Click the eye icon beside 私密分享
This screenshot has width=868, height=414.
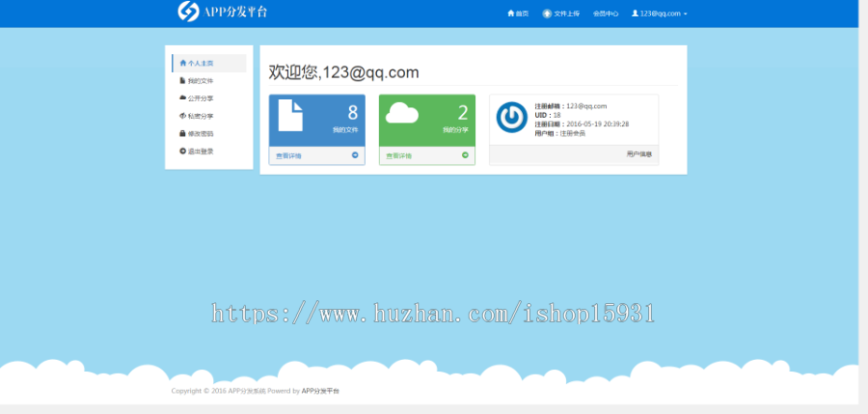[182, 116]
